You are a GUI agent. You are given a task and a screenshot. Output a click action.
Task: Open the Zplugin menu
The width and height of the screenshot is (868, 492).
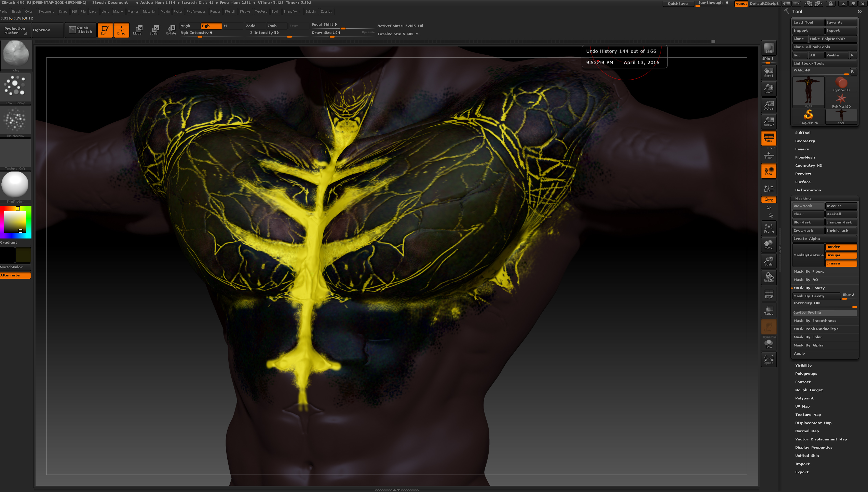pos(310,12)
